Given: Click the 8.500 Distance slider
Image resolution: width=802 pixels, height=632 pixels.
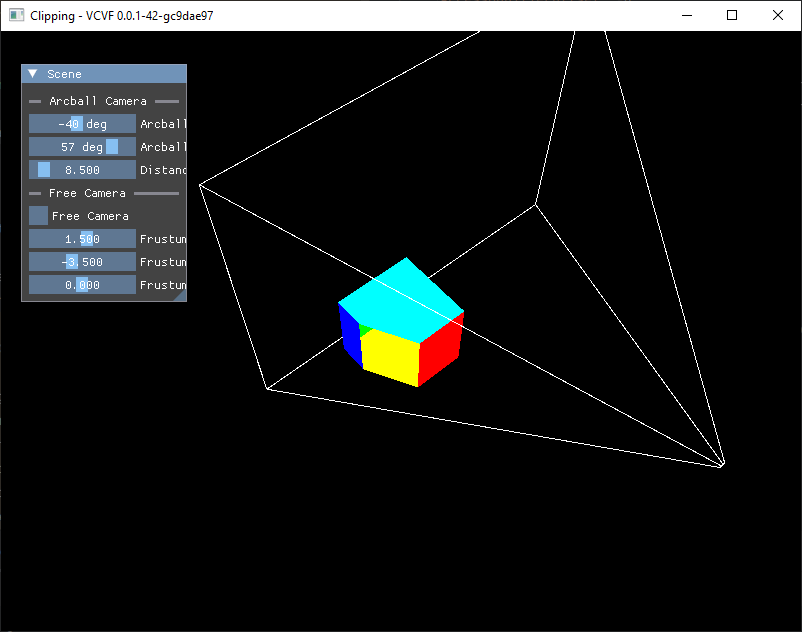Looking at the screenshot, I should tap(82, 170).
